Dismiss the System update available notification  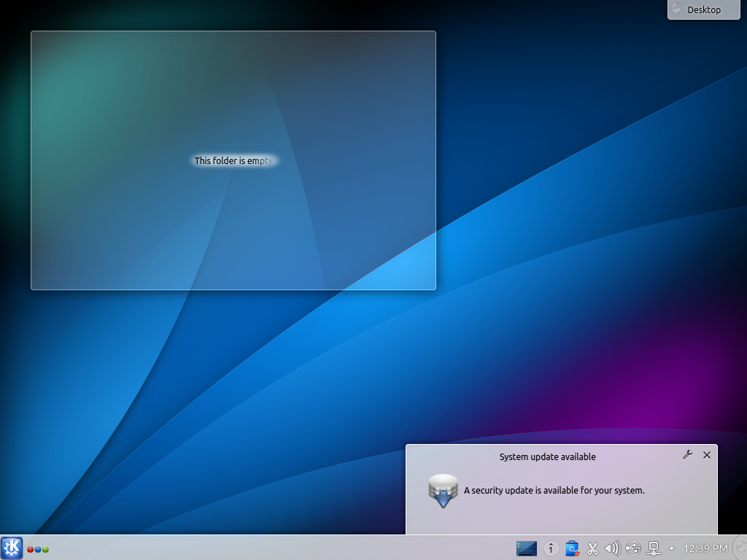pyautogui.click(x=706, y=455)
